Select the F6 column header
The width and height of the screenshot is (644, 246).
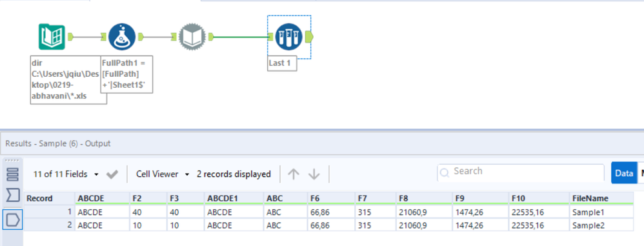[x=331, y=198]
